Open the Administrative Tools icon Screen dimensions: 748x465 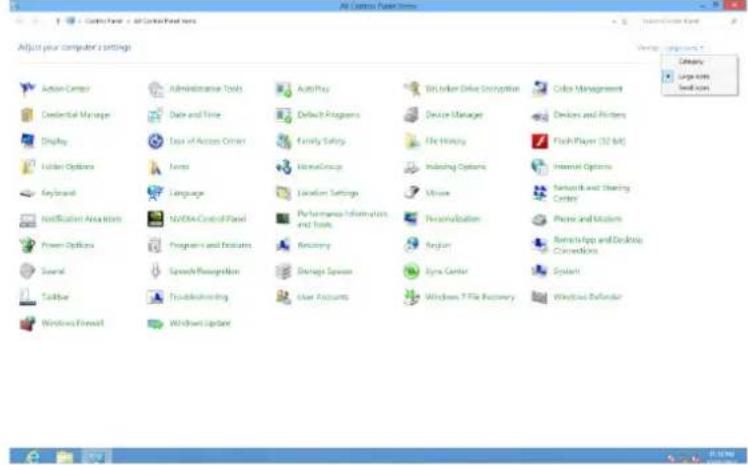pos(156,89)
